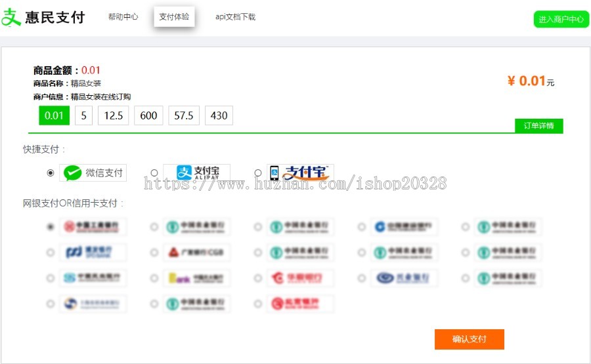The height and width of the screenshot is (364, 591).
Task: Click the 进入商户中心 button
Action: pyautogui.click(x=561, y=19)
